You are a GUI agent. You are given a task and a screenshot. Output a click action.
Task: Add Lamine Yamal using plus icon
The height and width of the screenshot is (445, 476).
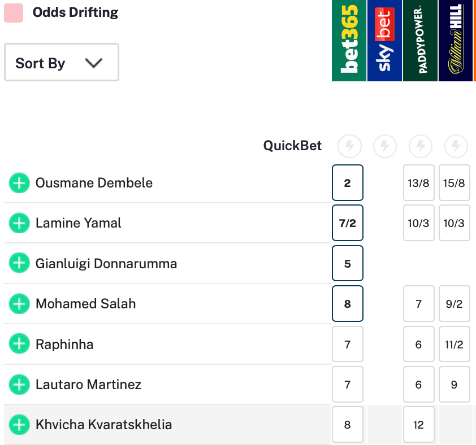[x=19, y=223]
